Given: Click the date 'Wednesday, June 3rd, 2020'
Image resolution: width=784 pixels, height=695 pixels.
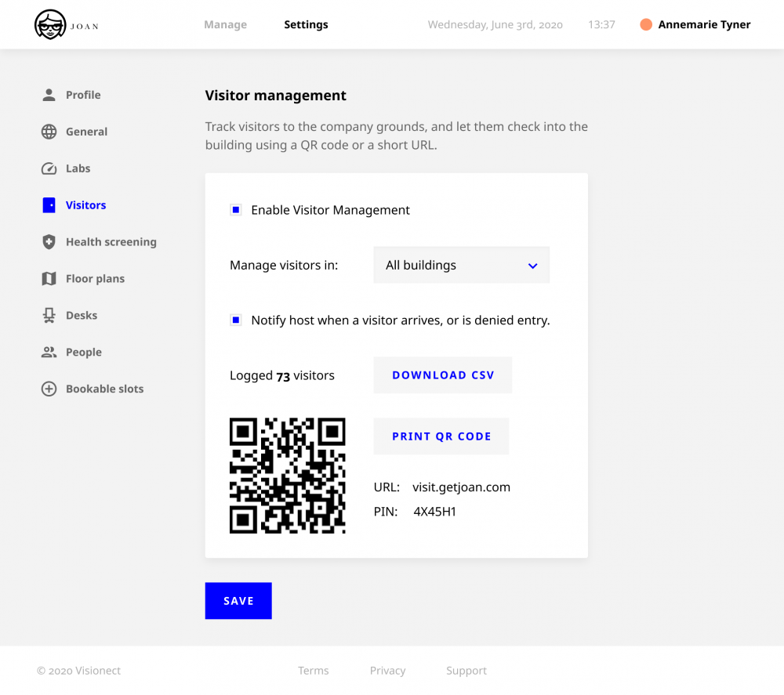Looking at the screenshot, I should (x=495, y=24).
